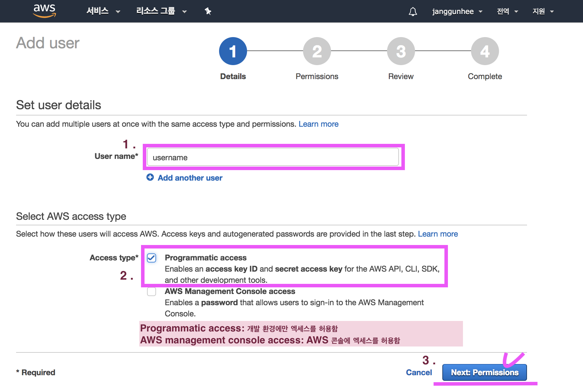
Task: Click the Set user details heading
Action: (58, 105)
